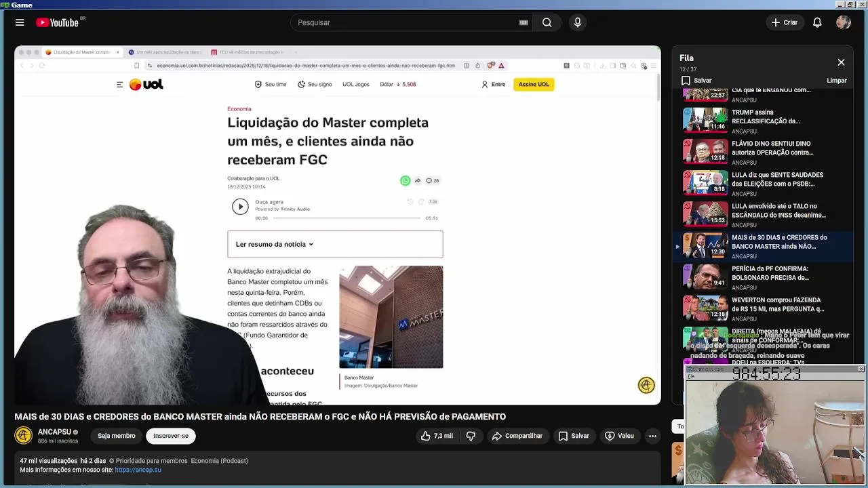
Task: Click 'Economia (Podcast)' in the description
Action: (220, 461)
